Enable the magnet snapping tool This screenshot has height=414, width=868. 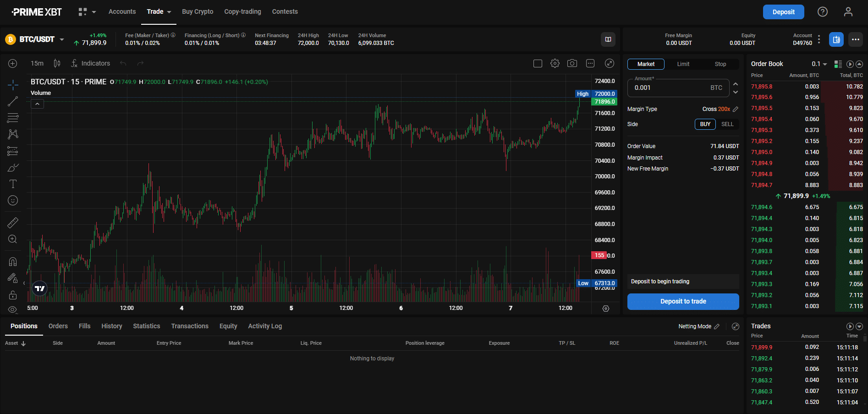[x=12, y=261]
